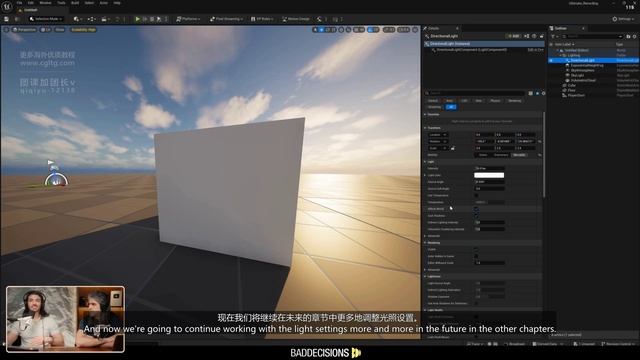Viewport: 640px width, 360px height.
Task: Click the Save level toolbar icon
Action: pyautogui.click(x=6, y=19)
